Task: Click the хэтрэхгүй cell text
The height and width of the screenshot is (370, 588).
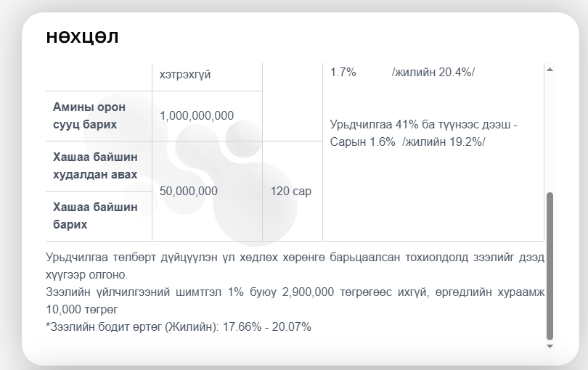Action: tap(185, 75)
